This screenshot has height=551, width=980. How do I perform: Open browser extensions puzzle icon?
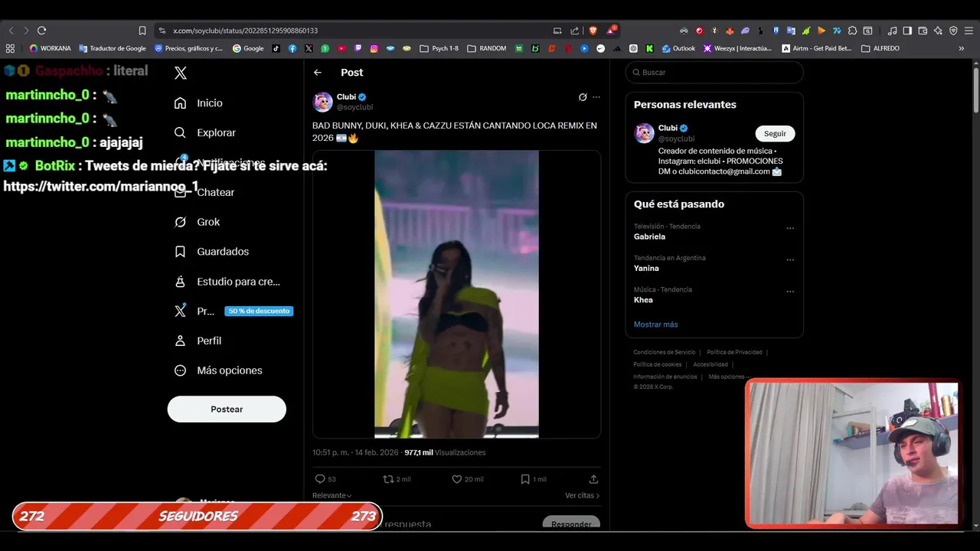852,31
